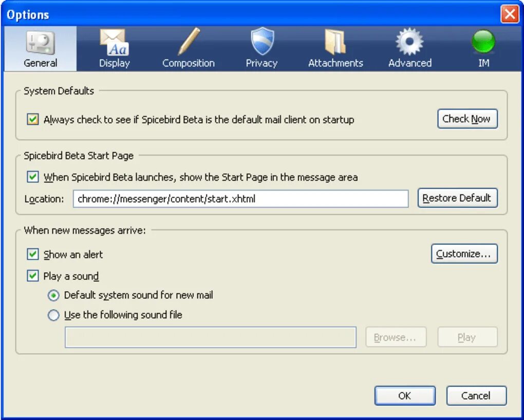Viewport: 524px width, 420px height.
Task: Go to the Attachments folder tab
Action: tap(335, 49)
